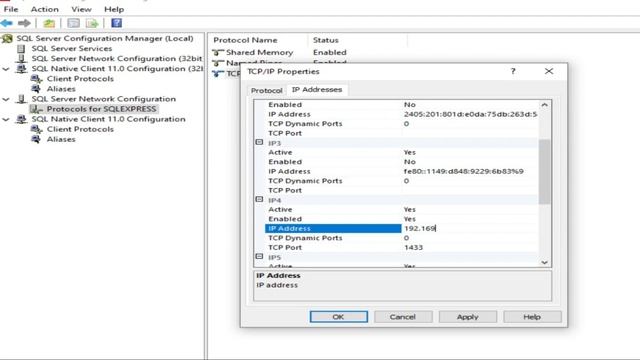Collapse the IP3 section
Screen dimensions: 640x360
click(259, 142)
